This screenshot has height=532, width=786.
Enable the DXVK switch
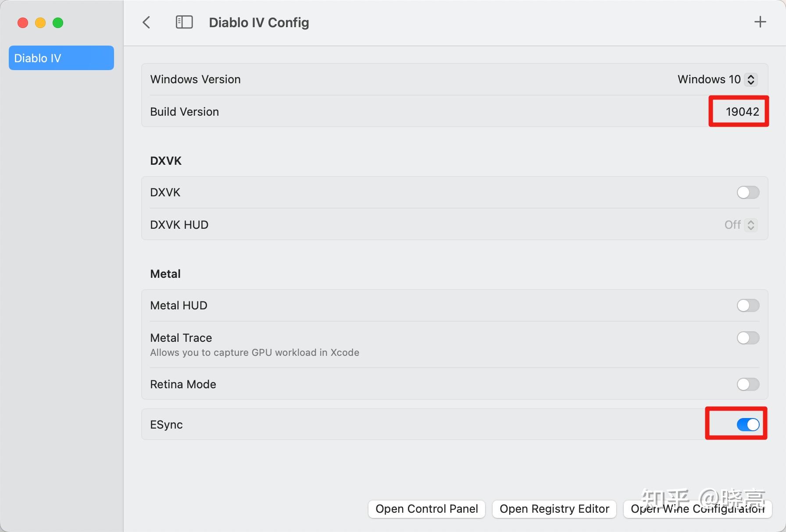pos(748,192)
